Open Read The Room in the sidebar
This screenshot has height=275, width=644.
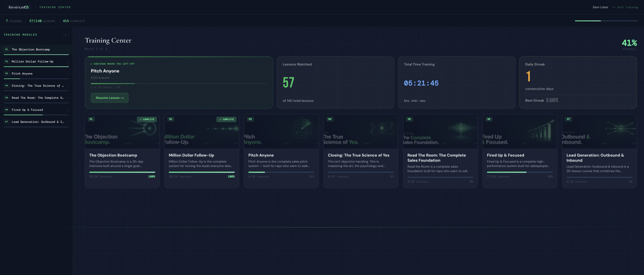[x=36, y=98]
